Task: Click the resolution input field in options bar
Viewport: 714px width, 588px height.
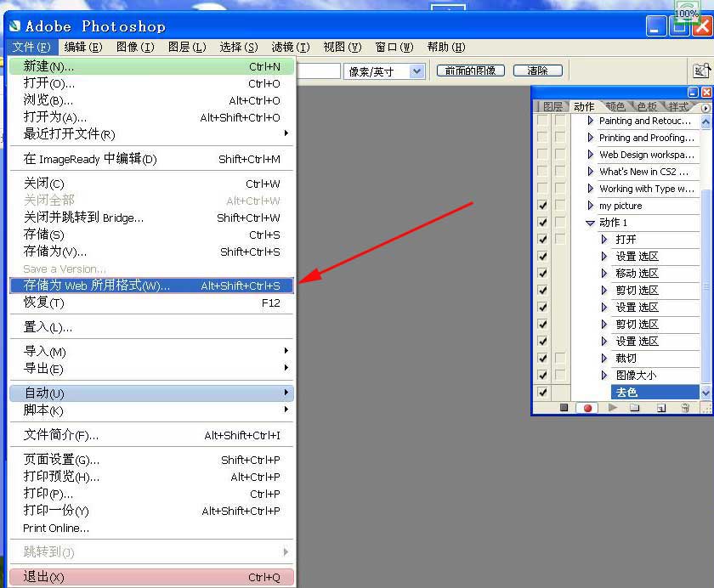Action: [319, 71]
